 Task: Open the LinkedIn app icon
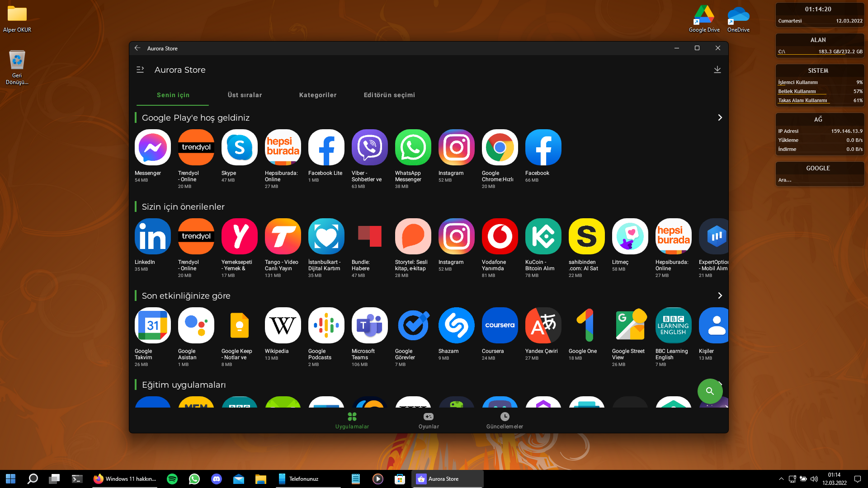pyautogui.click(x=152, y=236)
